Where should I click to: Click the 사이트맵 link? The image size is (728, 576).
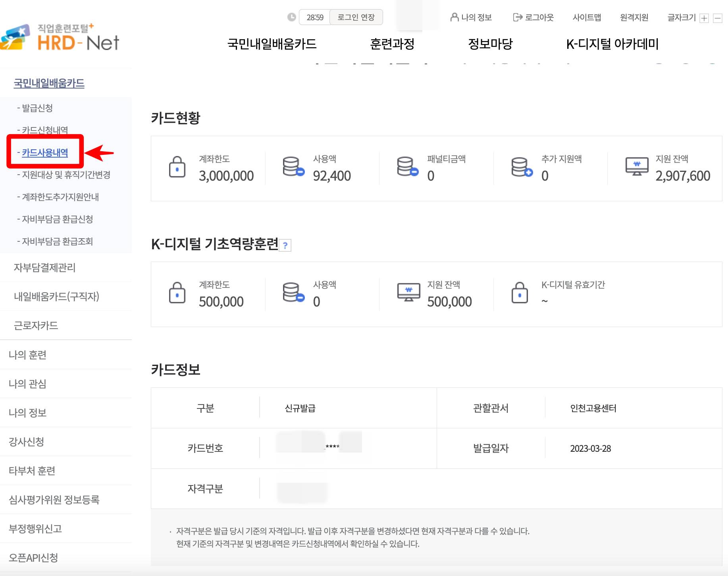pos(587,17)
